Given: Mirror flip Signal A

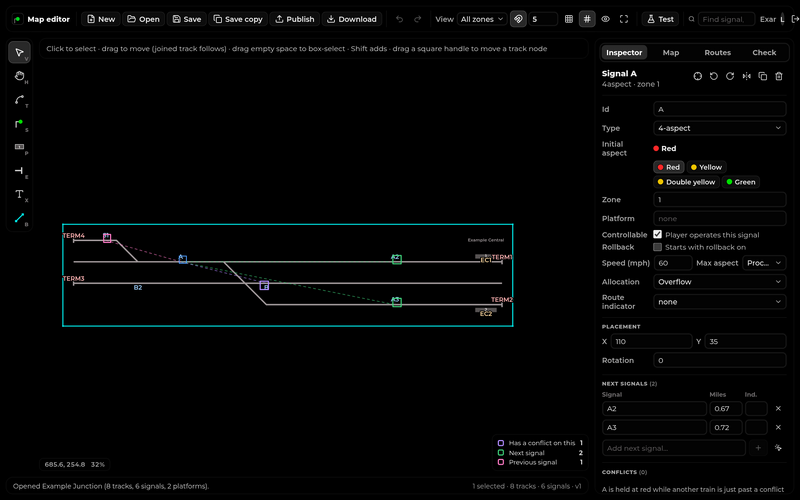Looking at the screenshot, I should pos(746,76).
